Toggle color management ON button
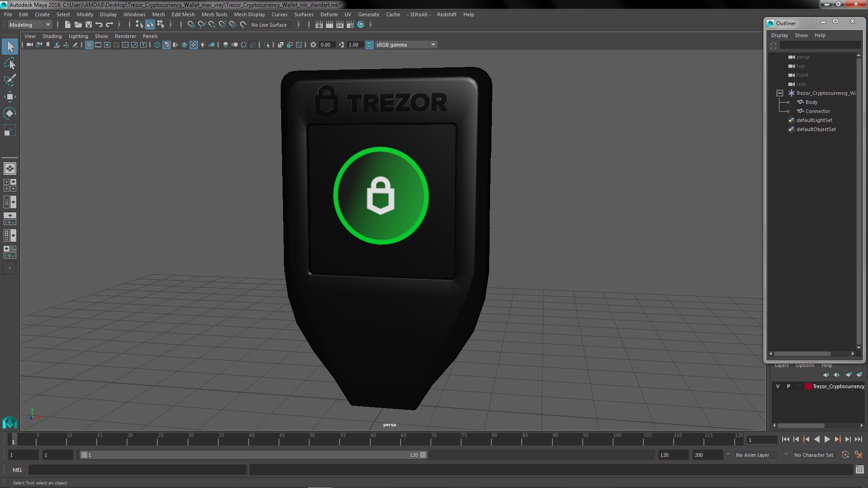Image resolution: width=868 pixels, height=488 pixels. [x=369, y=45]
